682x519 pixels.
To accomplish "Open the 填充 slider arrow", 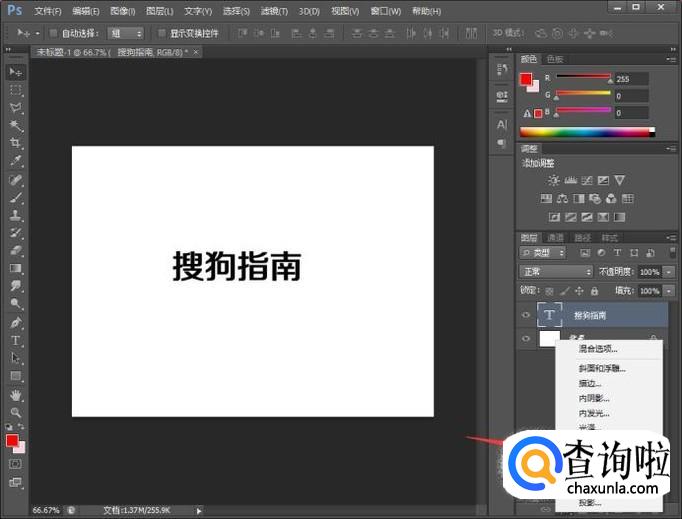I will (669, 291).
